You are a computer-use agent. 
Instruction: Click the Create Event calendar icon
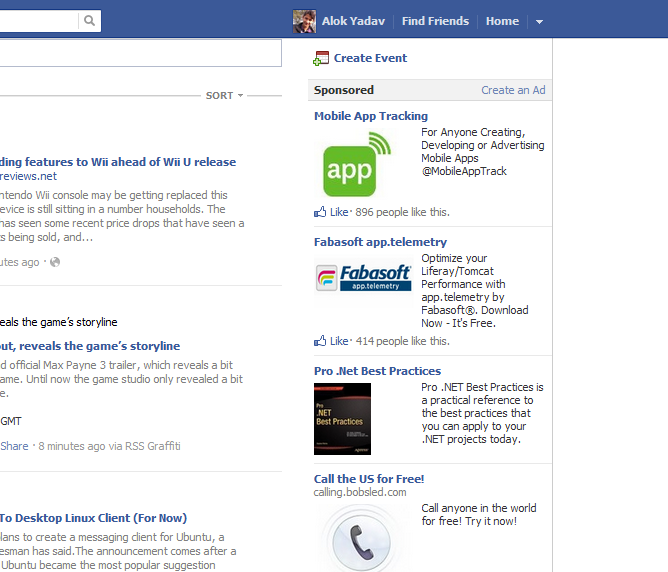(321, 58)
